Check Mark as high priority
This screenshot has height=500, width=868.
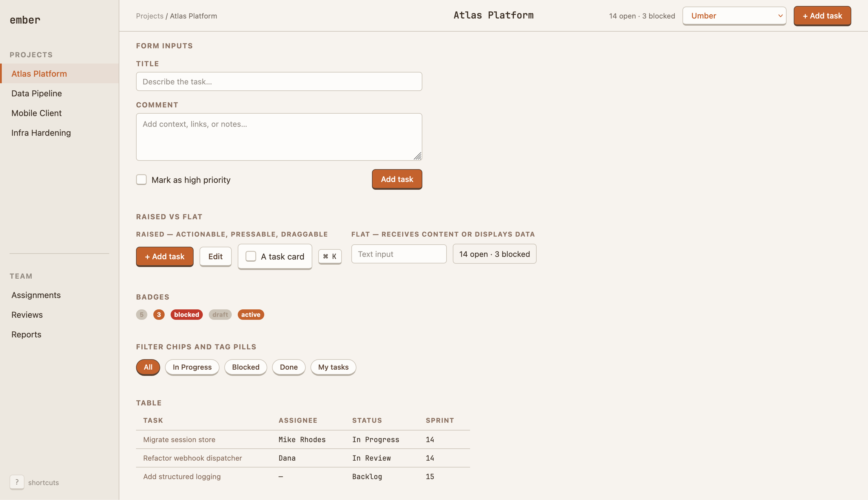[x=141, y=180]
